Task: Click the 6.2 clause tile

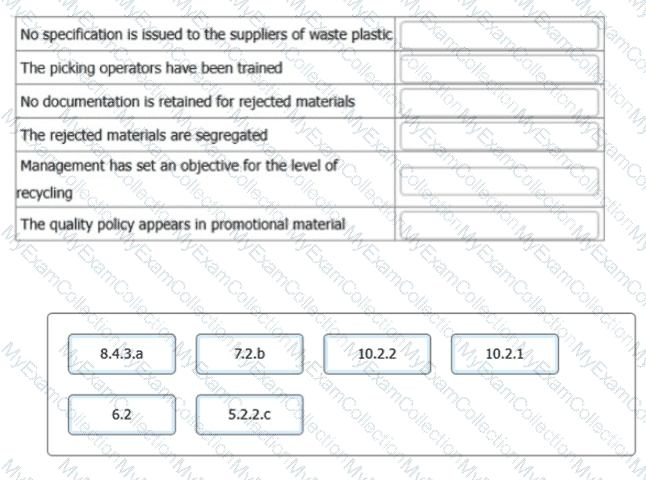Action: pos(122,413)
